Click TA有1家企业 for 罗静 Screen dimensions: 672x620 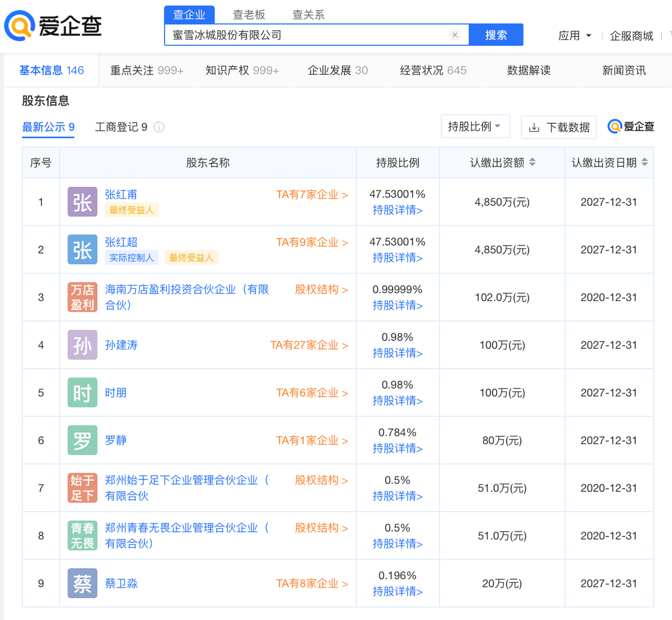point(312,440)
